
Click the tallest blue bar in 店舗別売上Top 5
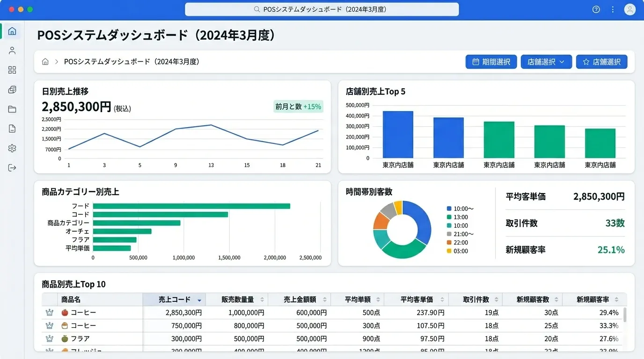coord(398,135)
